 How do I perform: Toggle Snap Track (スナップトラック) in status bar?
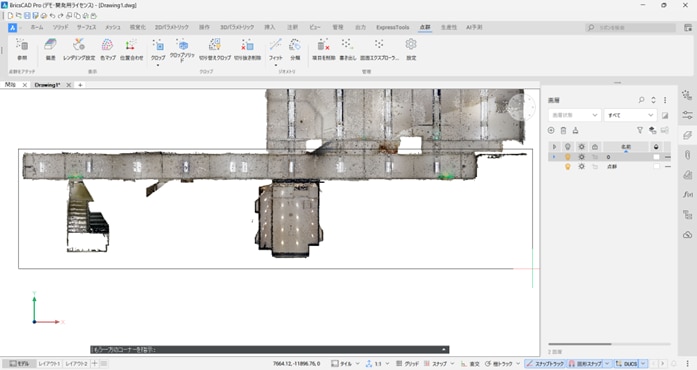[545, 364]
